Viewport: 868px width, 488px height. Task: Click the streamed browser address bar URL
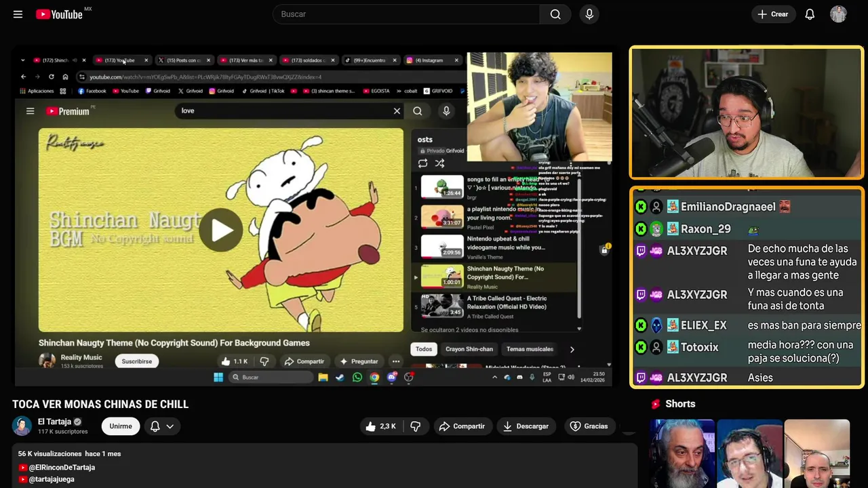(205, 77)
